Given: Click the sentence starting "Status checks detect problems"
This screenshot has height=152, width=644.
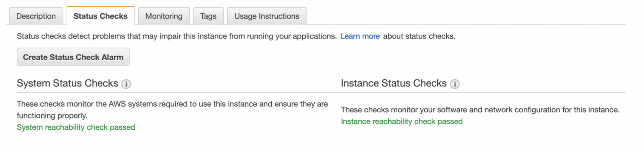Looking at the screenshot, I should [x=177, y=36].
